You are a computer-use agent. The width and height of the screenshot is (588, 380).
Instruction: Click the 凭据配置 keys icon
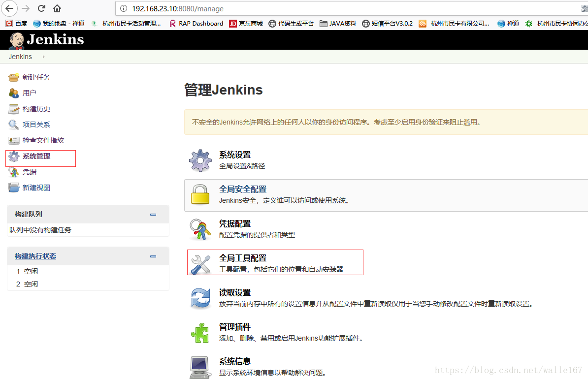[200, 229]
